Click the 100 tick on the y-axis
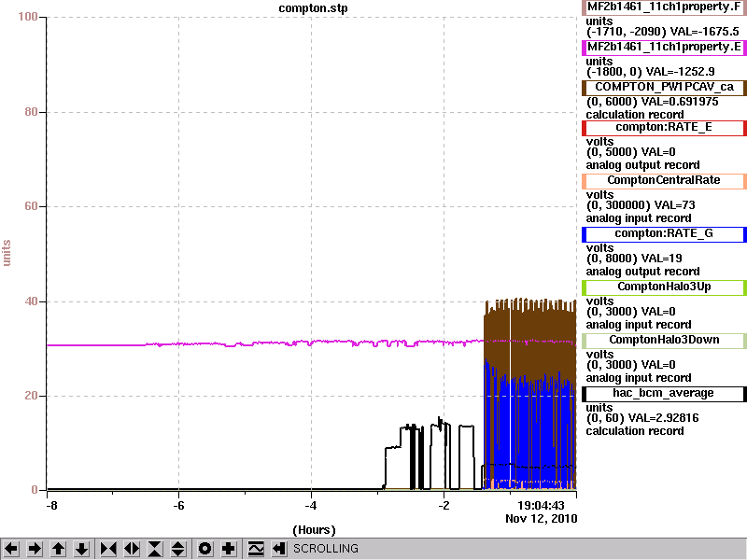The height and width of the screenshot is (560, 747). (28, 17)
